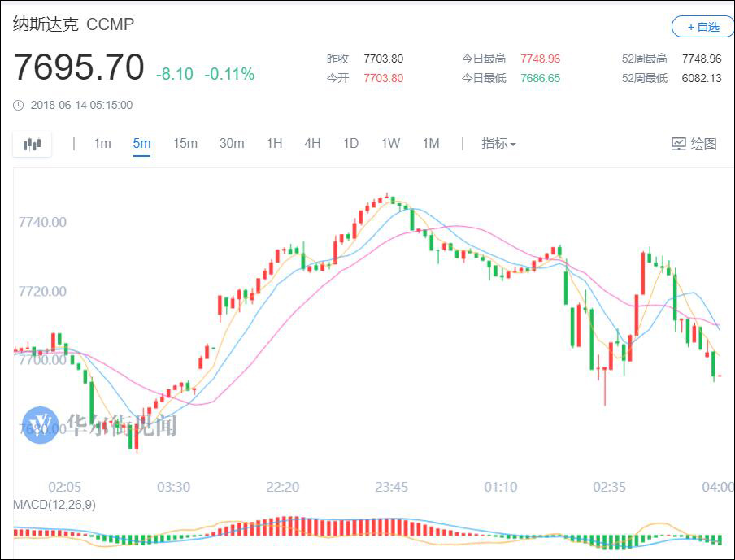Screen dimensions: 735x560
Task: Switch to 1M monthly chart
Action: (x=430, y=144)
